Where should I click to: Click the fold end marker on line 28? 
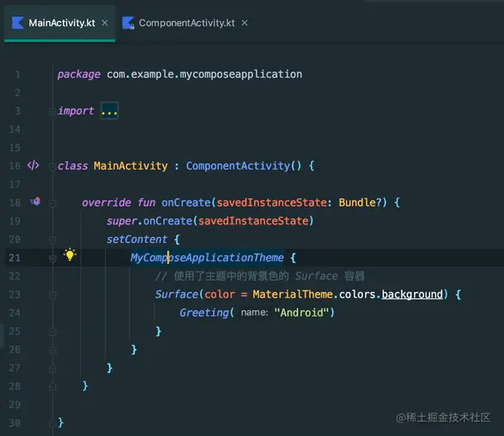click(x=53, y=386)
